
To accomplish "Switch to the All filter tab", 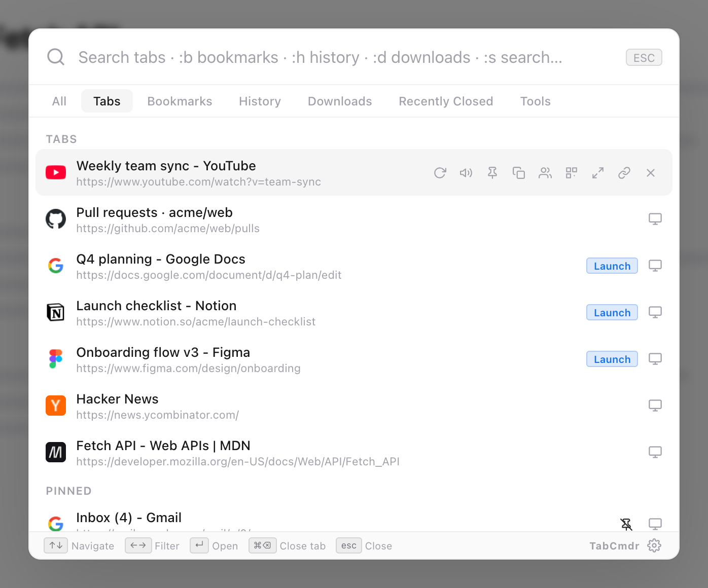I will (x=59, y=101).
